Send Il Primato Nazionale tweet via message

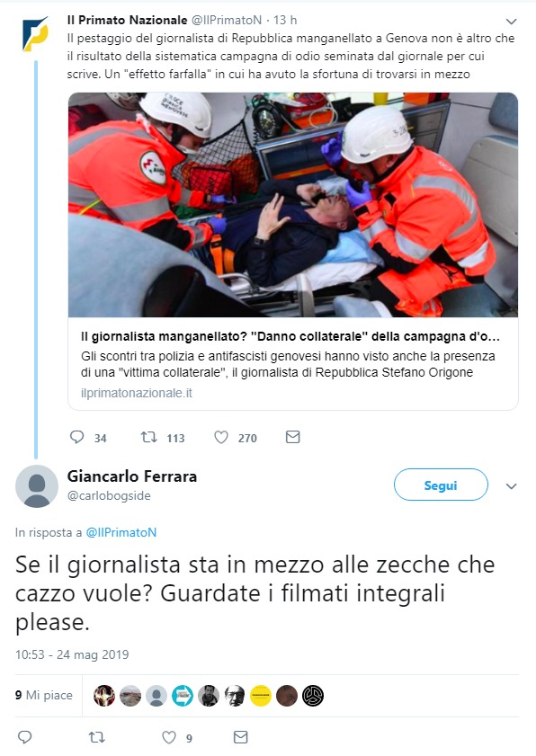click(x=293, y=437)
